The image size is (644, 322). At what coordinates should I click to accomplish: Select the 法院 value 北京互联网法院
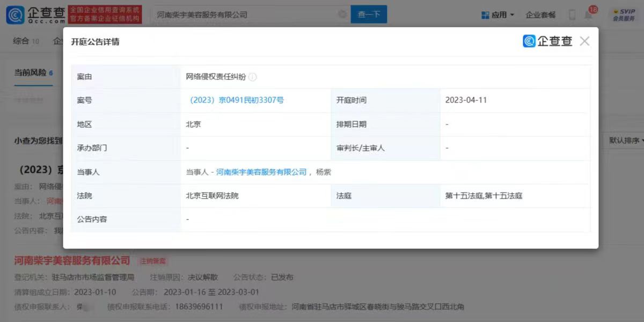tap(212, 196)
